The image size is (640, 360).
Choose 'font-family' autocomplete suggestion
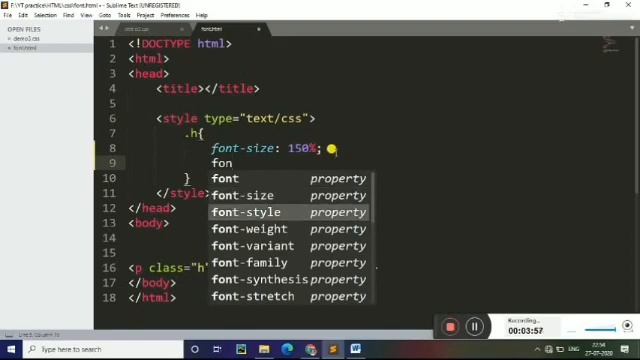click(289, 262)
